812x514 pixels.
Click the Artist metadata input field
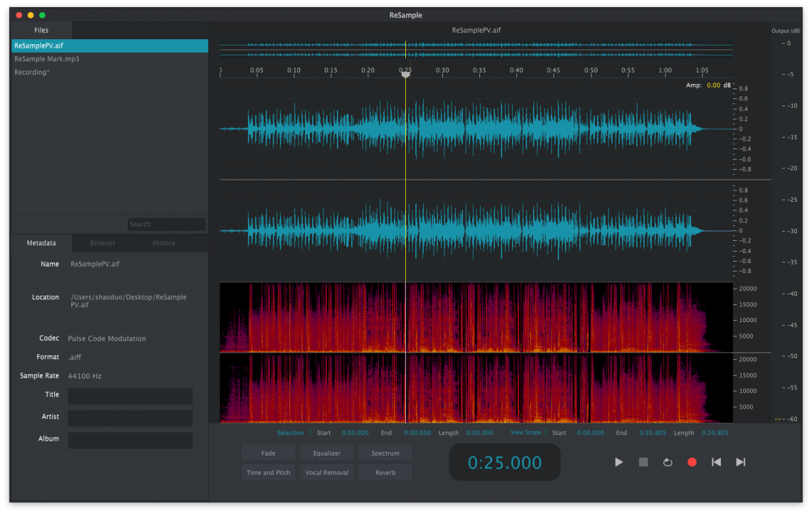(130, 418)
